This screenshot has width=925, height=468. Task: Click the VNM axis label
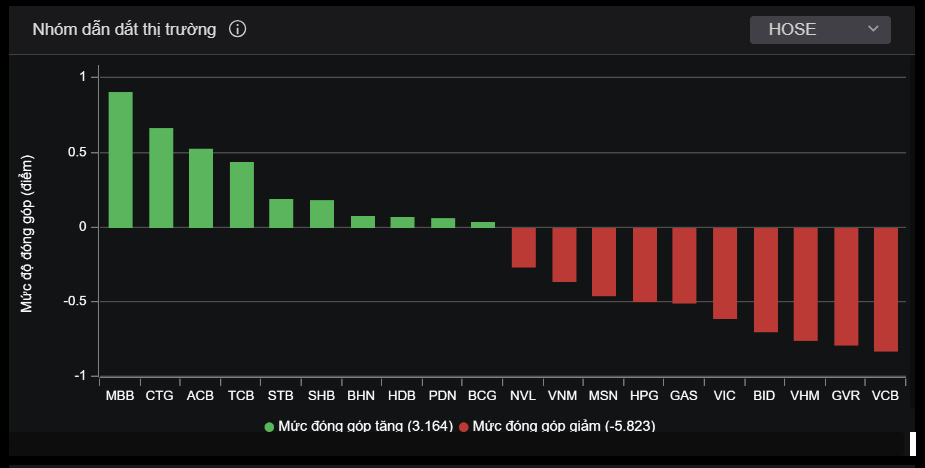coord(563,396)
